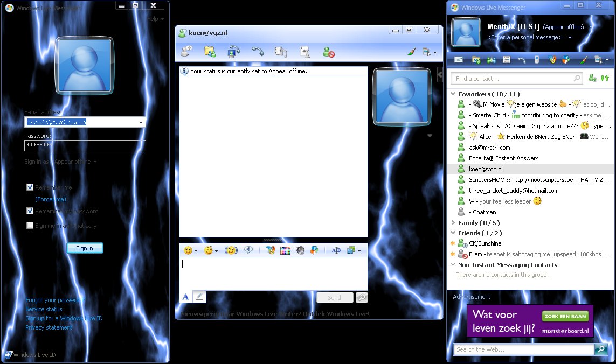Click the (Forget me) link
Image resolution: width=616 pixels, height=364 pixels.
(51, 199)
